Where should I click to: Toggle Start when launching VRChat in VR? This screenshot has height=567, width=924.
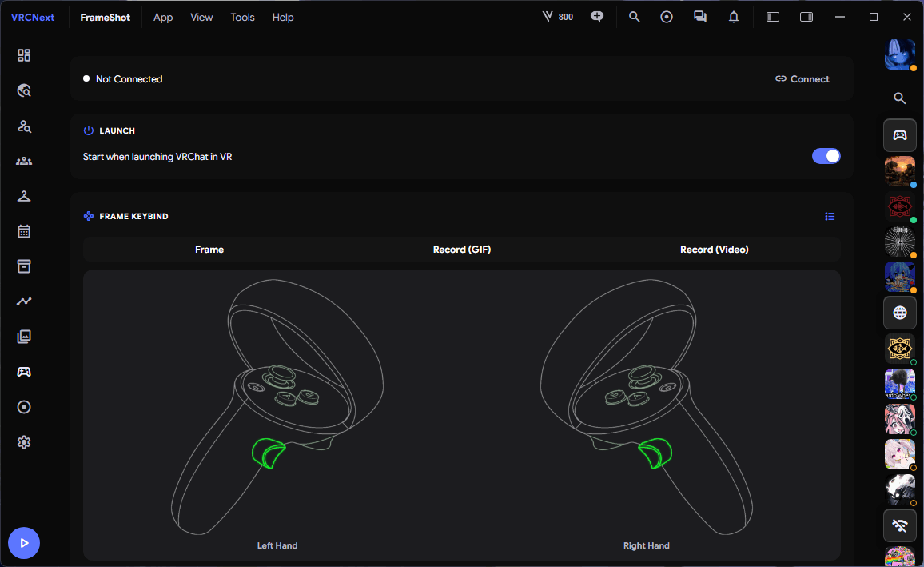click(x=826, y=156)
